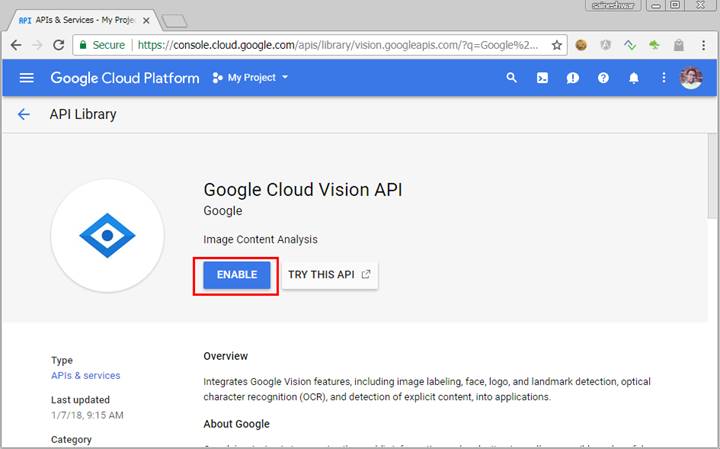
Task: Open the header three-dot utilities menu
Action: [x=664, y=78]
